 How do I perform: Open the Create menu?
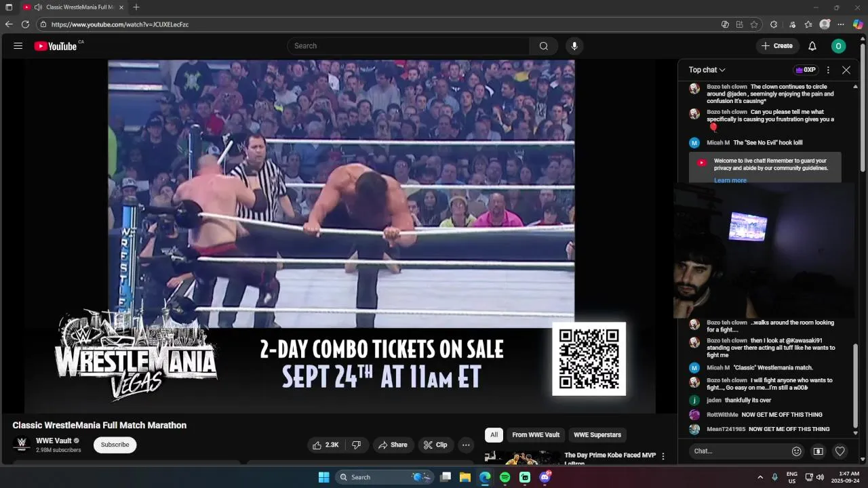point(777,46)
